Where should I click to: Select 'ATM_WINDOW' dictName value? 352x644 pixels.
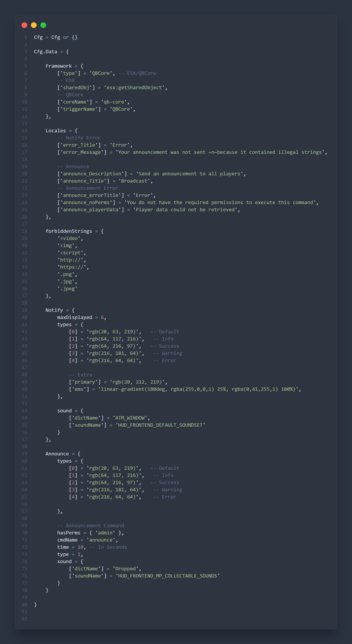(132, 417)
